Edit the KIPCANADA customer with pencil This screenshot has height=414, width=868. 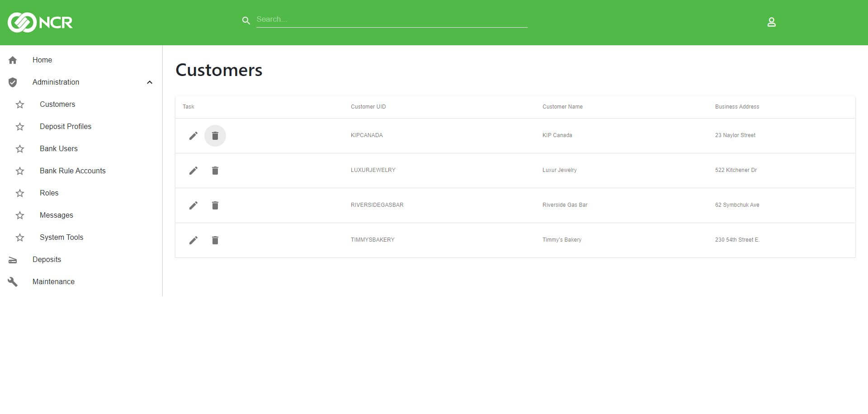click(193, 136)
